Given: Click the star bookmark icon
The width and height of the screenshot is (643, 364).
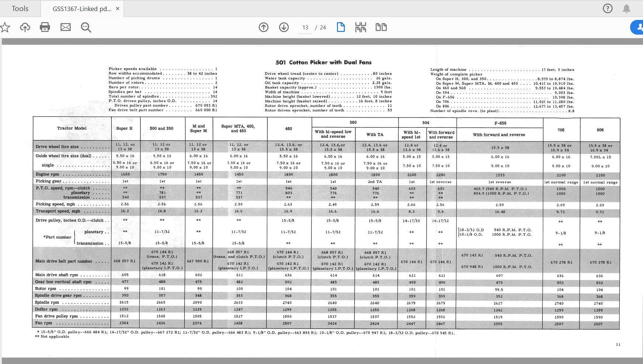Looking at the screenshot, I should pyautogui.click(x=5, y=27).
